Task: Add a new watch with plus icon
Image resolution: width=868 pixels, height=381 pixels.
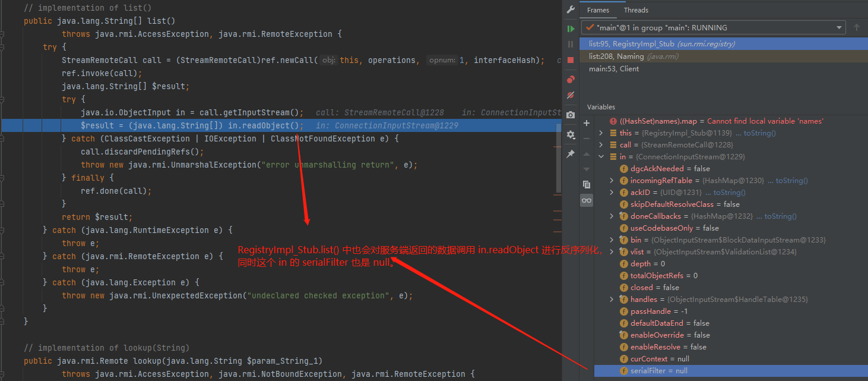Action: pos(587,123)
